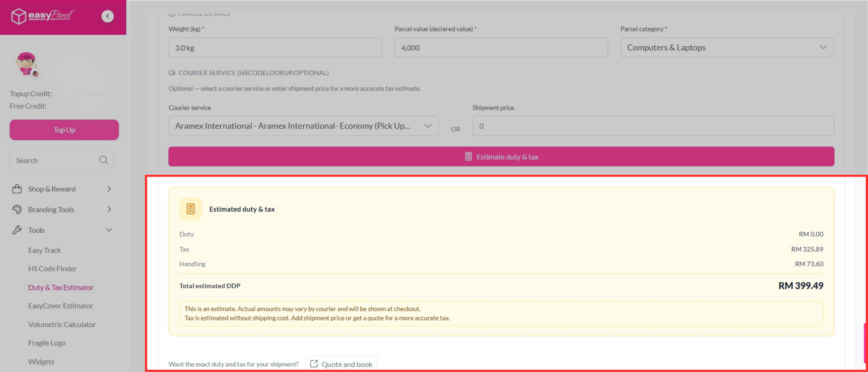Click the Estimate duty & tax button
Screen dimensions: 868x372
(x=501, y=157)
